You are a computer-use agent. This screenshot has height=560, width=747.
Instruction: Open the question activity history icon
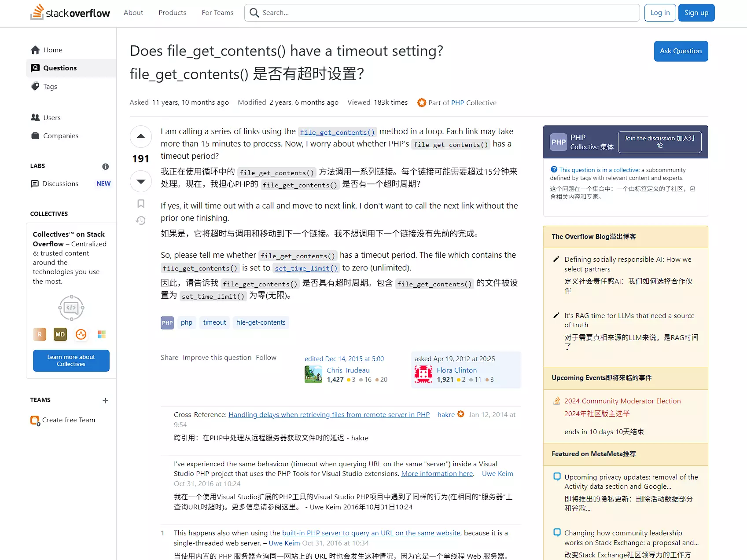point(141,220)
